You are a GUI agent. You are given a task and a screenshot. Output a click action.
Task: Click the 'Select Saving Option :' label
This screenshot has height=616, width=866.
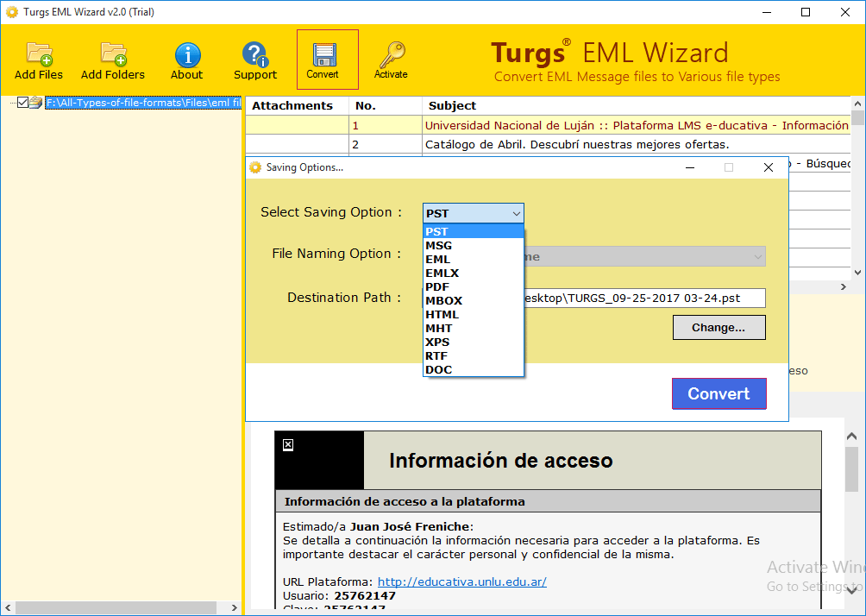pyautogui.click(x=331, y=212)
